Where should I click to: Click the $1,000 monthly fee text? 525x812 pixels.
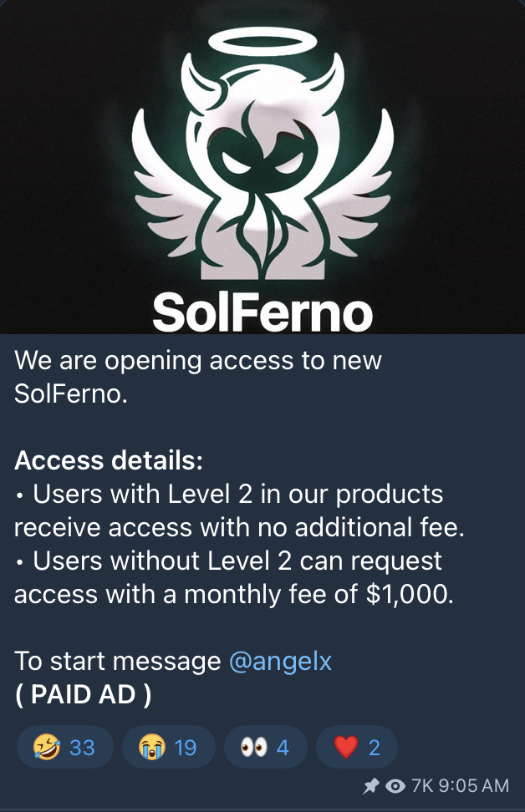[410, 594]
